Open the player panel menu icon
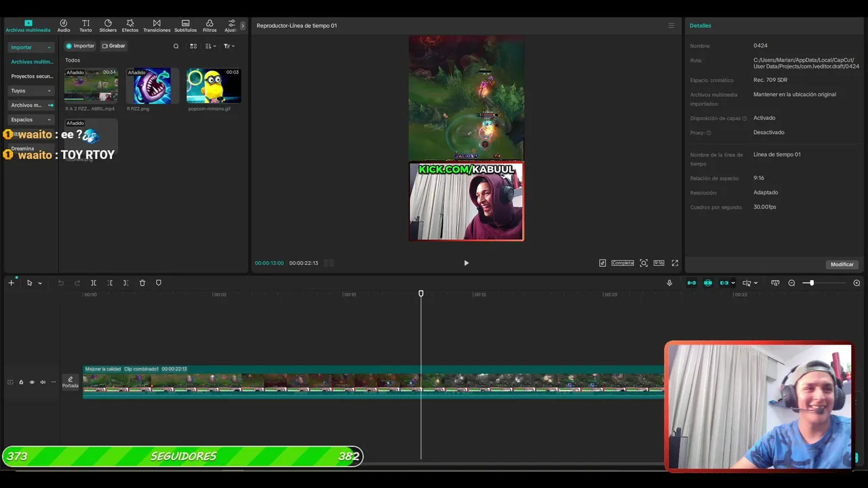This screenshot has width=868, height=488. tap(671, 26)
